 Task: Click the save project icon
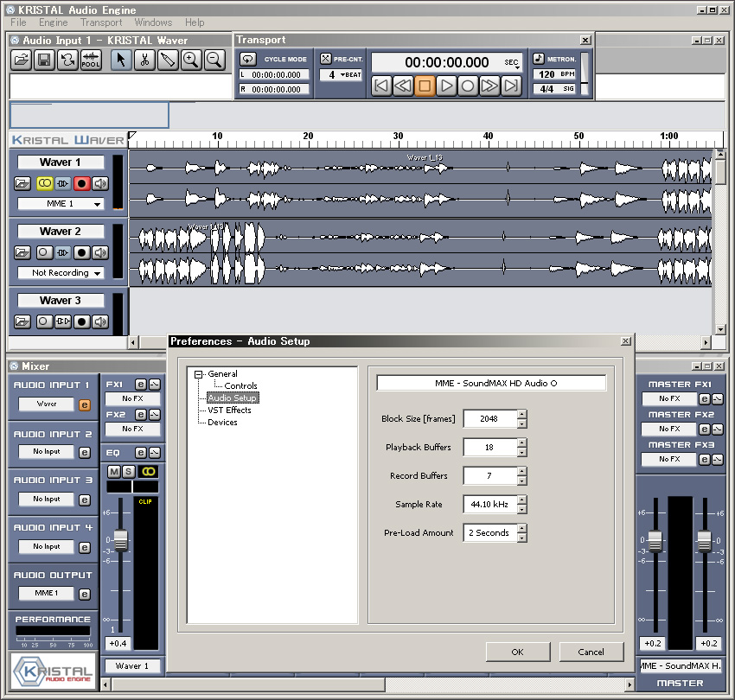point(44,60)
